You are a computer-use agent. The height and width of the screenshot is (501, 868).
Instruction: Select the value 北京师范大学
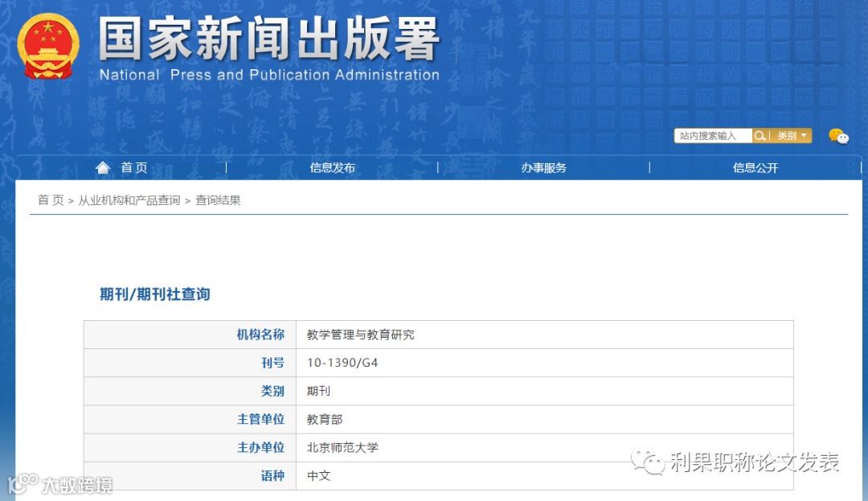(342, 447)
